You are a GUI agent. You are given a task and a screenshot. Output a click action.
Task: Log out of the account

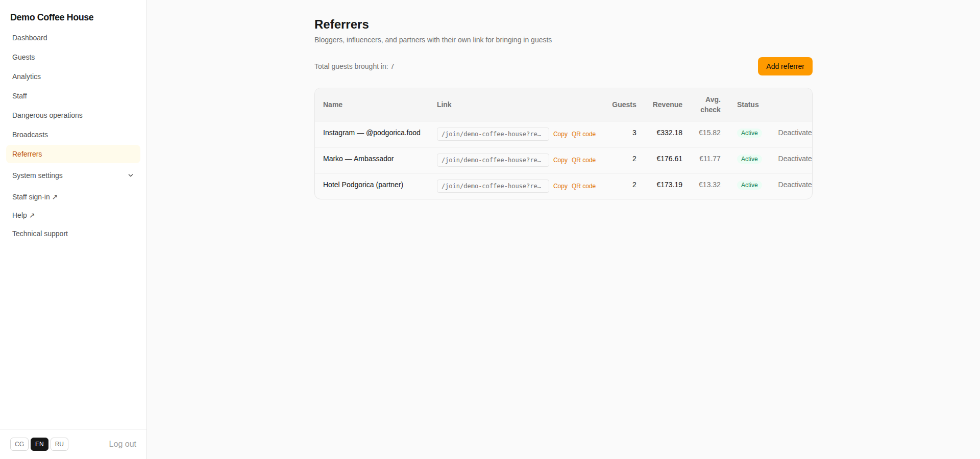tap(122, 444)
